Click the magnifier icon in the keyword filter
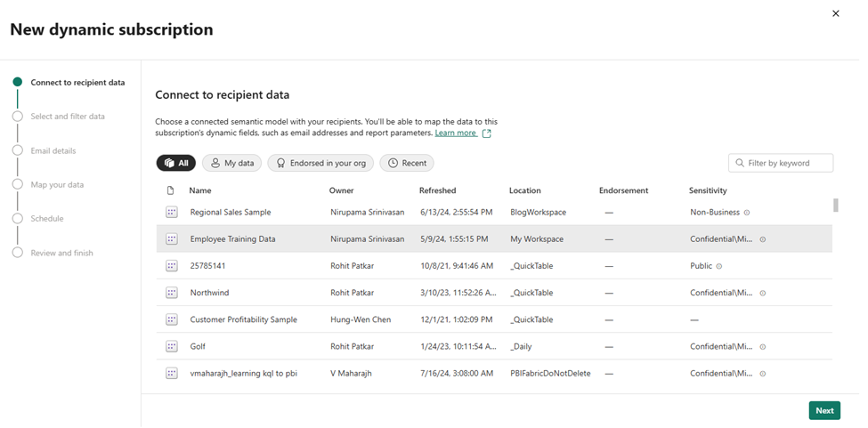The image size is (868, 428). [x=740, y=163]
